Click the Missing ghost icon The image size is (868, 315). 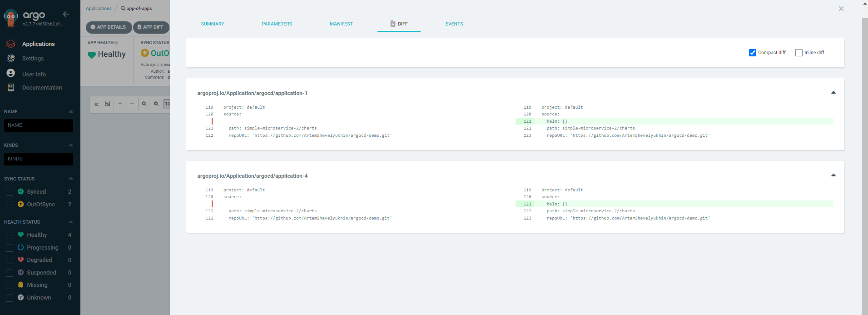[20, 285]
